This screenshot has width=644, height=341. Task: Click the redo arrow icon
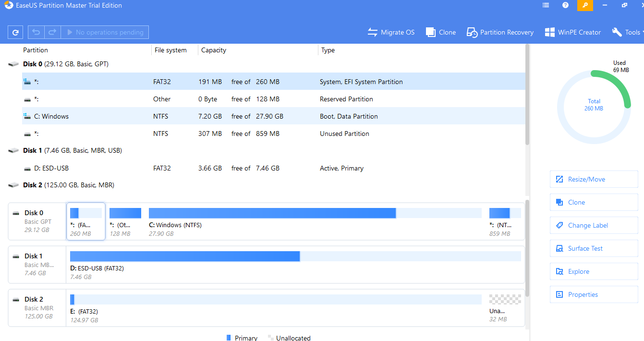(52, 32)
